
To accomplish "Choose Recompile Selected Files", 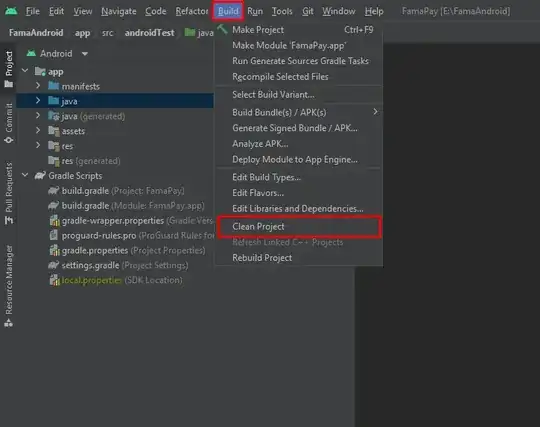I will [x=299, y=77].
